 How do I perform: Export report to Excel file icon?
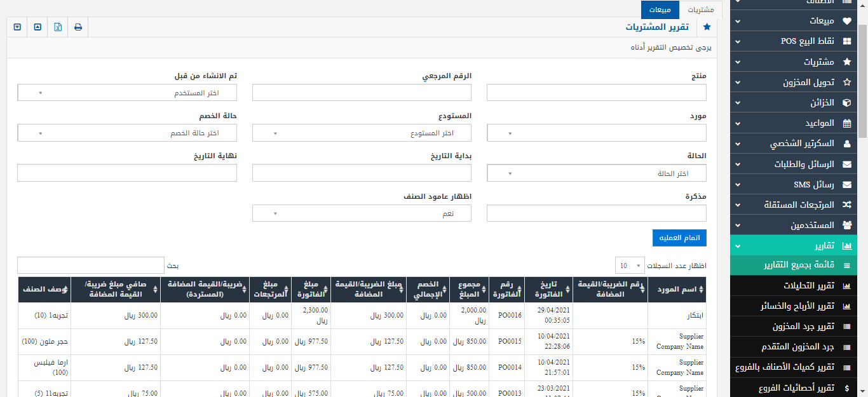point(58,27)
